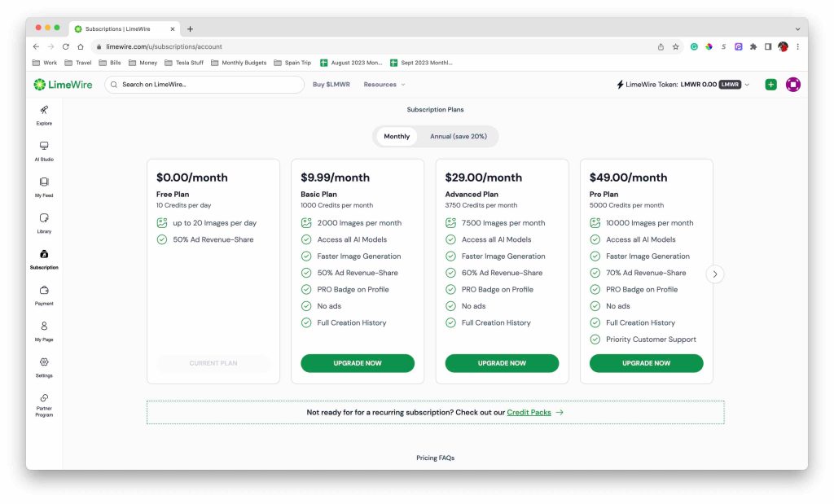
Task: Open the Credit Packs link
Action: click(529, 413)
